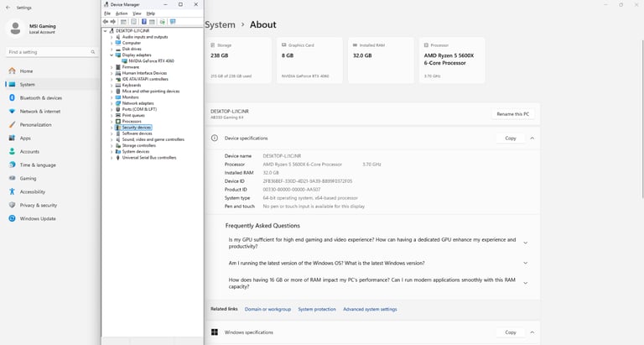Collapse the Device specifications section chevron
The image size is (644, 345).
(x=532, y=139)
